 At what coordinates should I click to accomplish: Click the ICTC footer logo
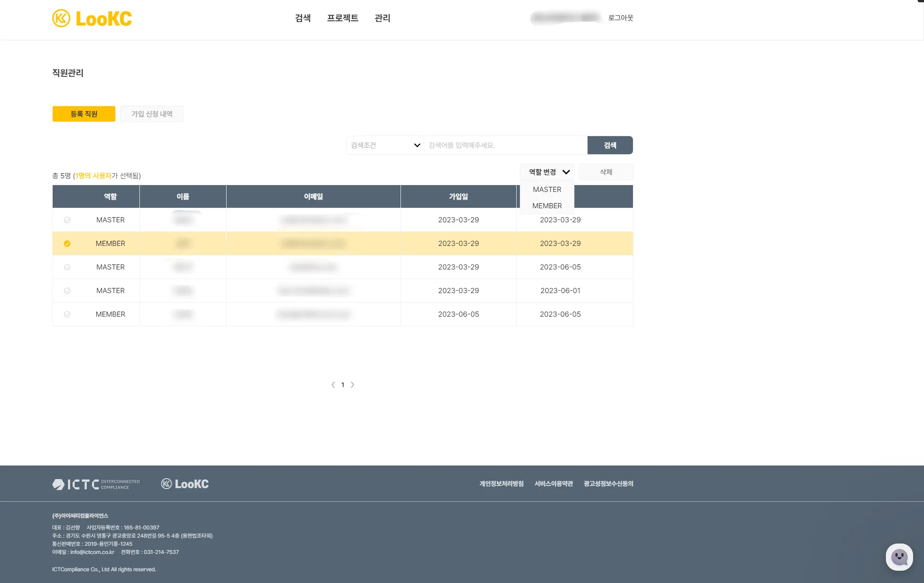[x=96, y=484]
